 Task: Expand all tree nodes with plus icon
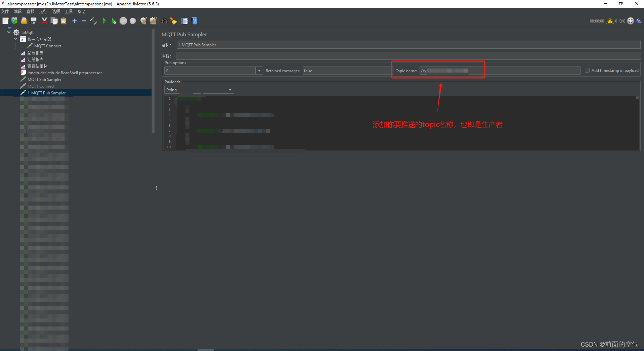pos(75,21)
